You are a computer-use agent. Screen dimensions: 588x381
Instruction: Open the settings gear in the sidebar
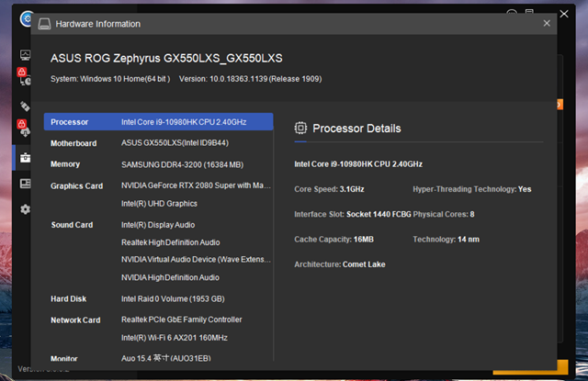pos(25,209)
